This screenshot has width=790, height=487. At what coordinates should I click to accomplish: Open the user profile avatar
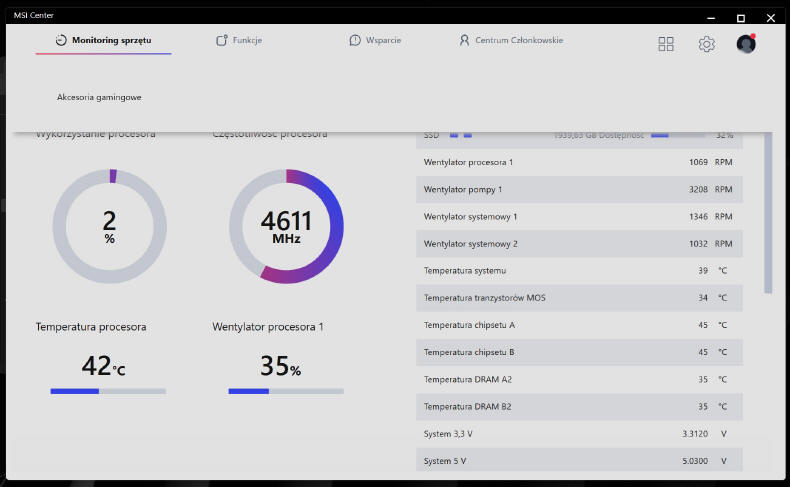click(x=745, y=44)
